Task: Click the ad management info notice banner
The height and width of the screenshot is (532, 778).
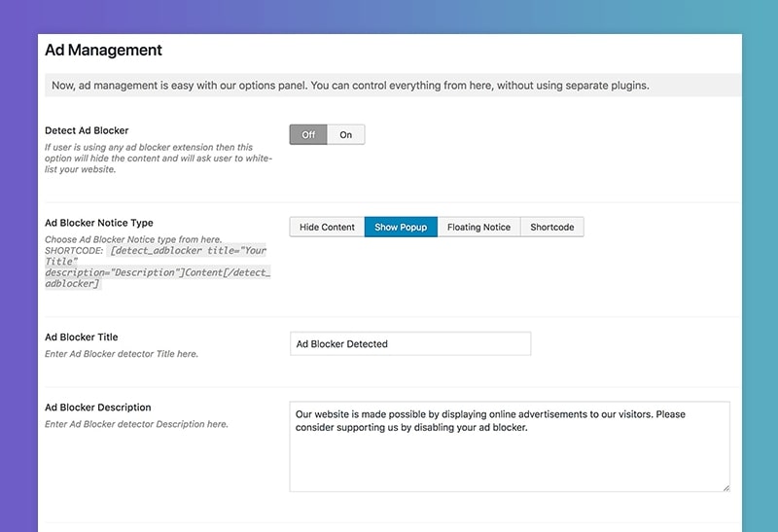Action: (x=393, y=86)
